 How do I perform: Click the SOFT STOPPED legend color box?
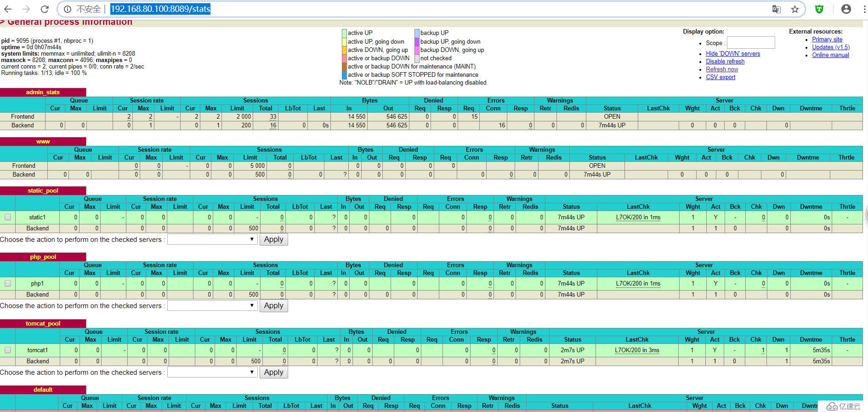pyautogui.click(x=344, y=74)
